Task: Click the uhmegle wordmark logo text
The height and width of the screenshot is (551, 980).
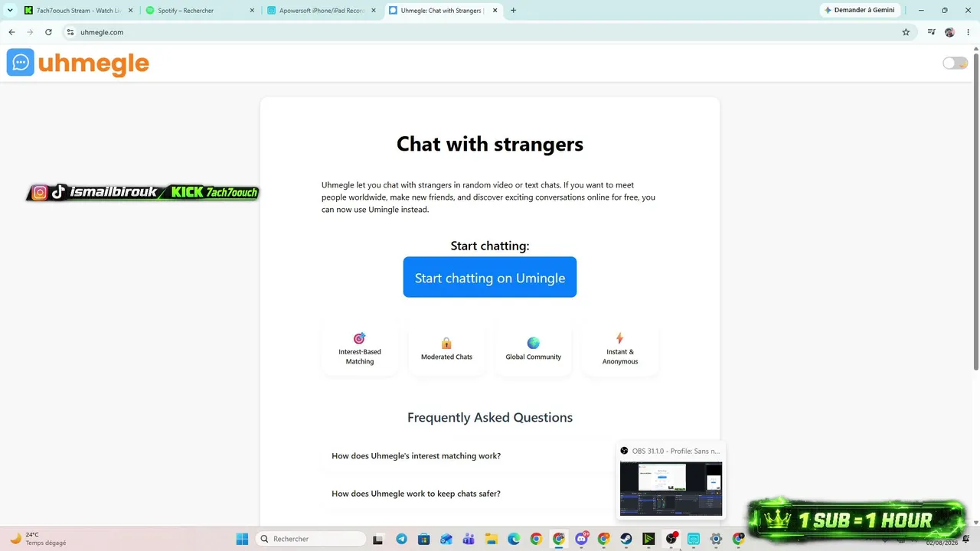Action: pyautogui.click(x=93, y=64)
